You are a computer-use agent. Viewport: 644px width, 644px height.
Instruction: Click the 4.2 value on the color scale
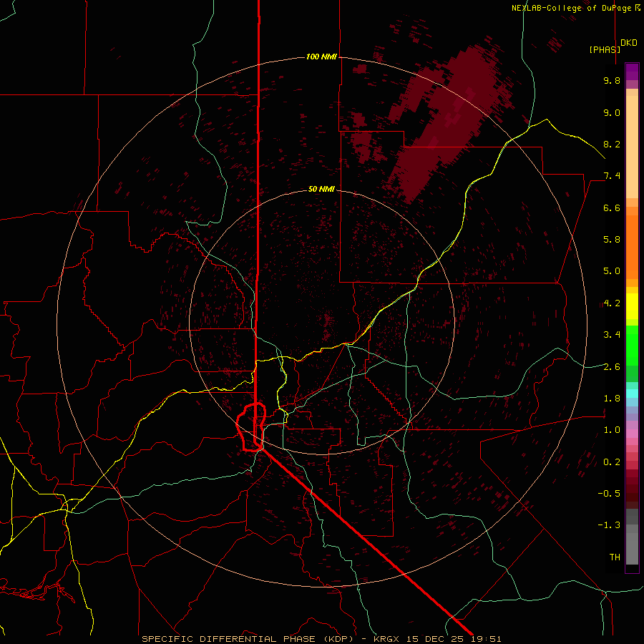click(x=612, y=303)
